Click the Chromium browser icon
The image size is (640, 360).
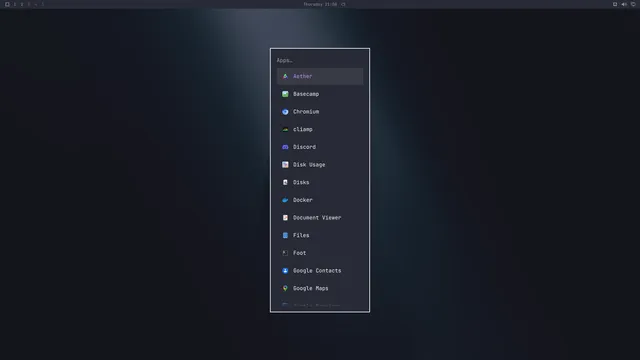[285, 111]
